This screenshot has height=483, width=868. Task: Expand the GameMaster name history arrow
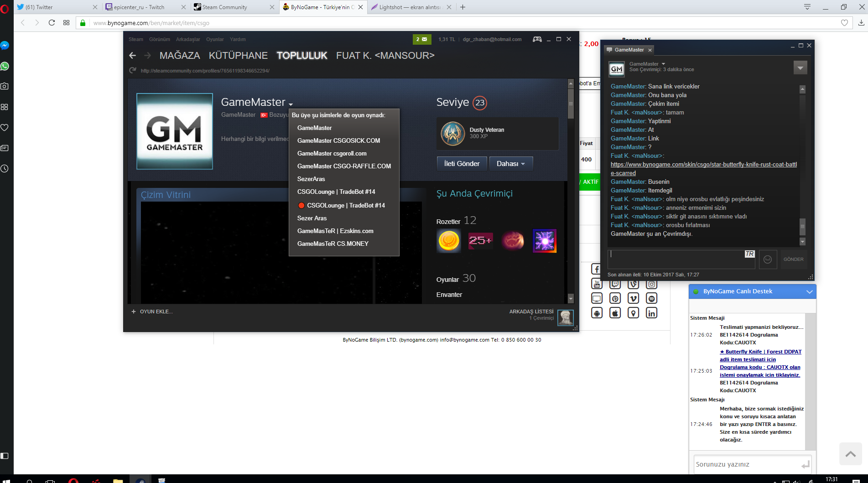click(291, 104)
